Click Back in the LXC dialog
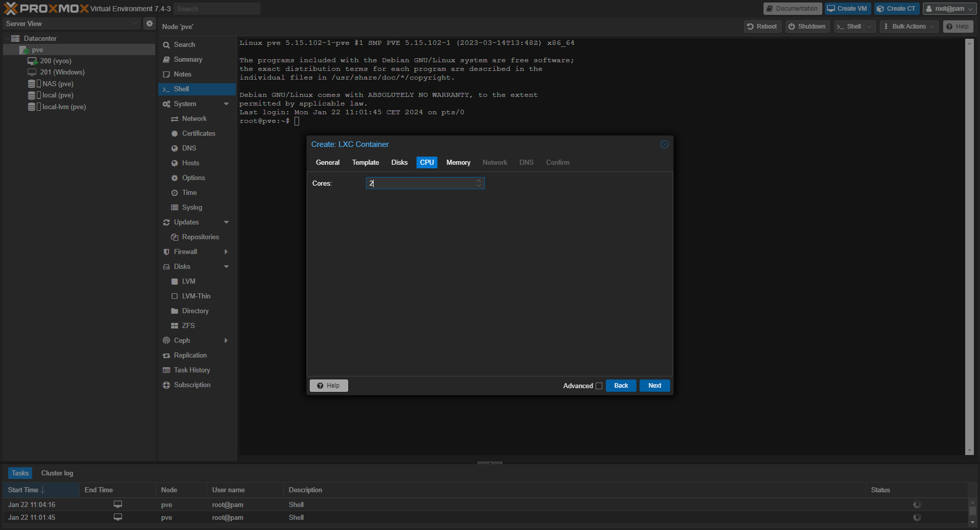This screenshot has width=980, height=530. [621, 386]
